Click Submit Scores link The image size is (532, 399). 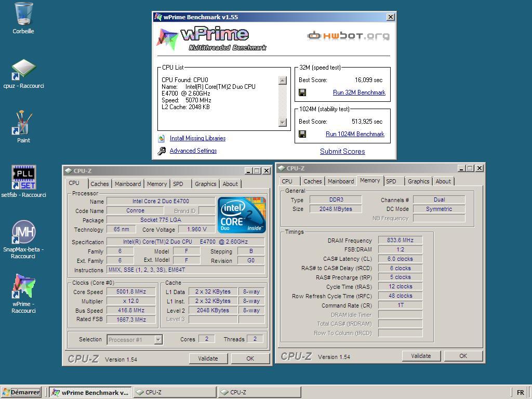coord(342,151)
